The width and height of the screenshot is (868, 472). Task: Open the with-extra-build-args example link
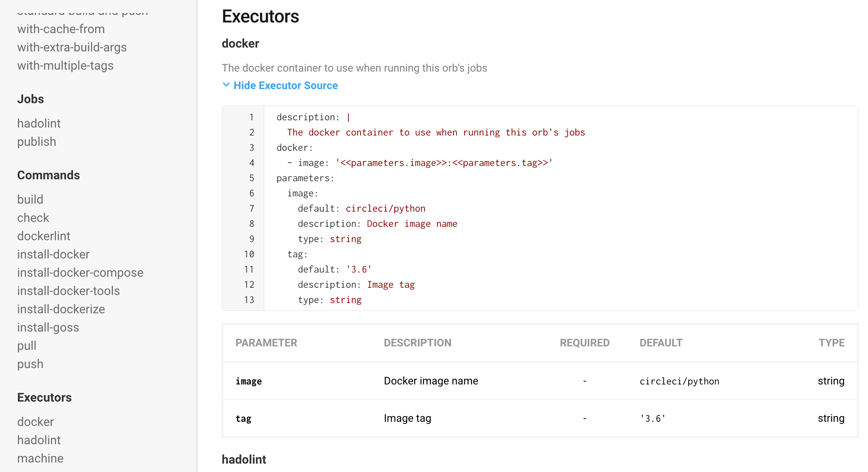click(72, 47)
